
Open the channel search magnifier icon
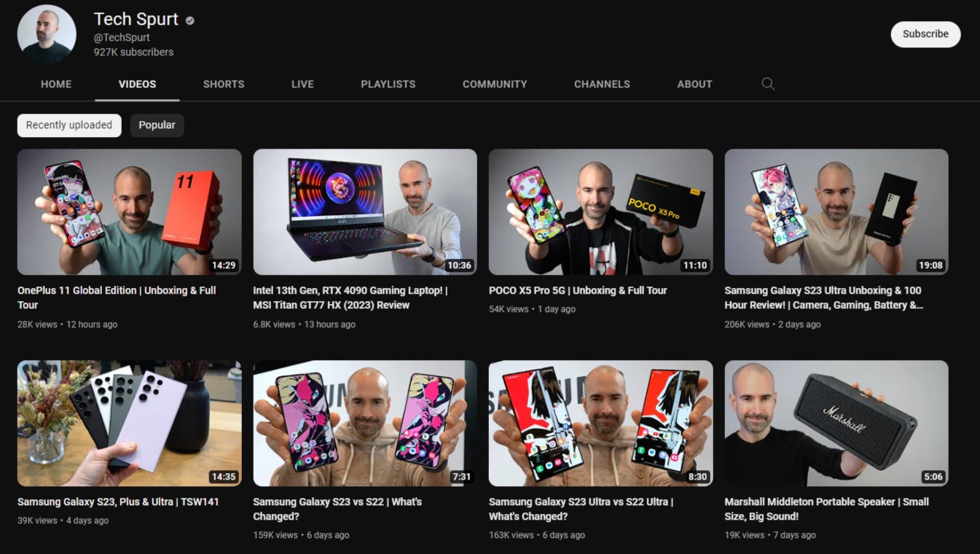pyautogui.click(x=768, y=84)
